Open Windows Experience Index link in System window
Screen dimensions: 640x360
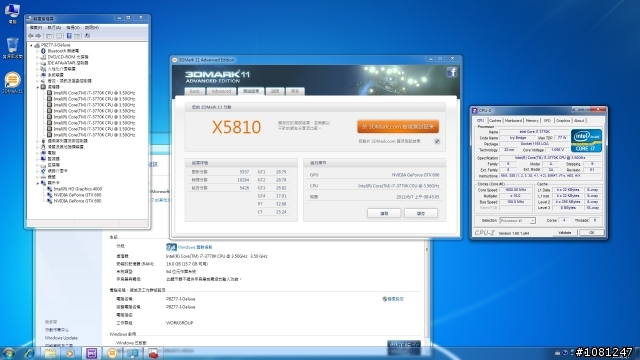pos(195,247)
